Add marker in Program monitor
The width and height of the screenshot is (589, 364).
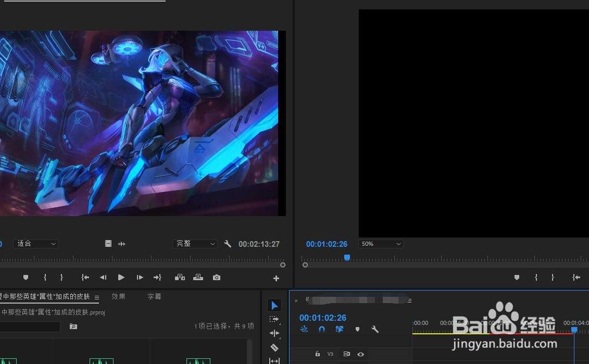517,277
